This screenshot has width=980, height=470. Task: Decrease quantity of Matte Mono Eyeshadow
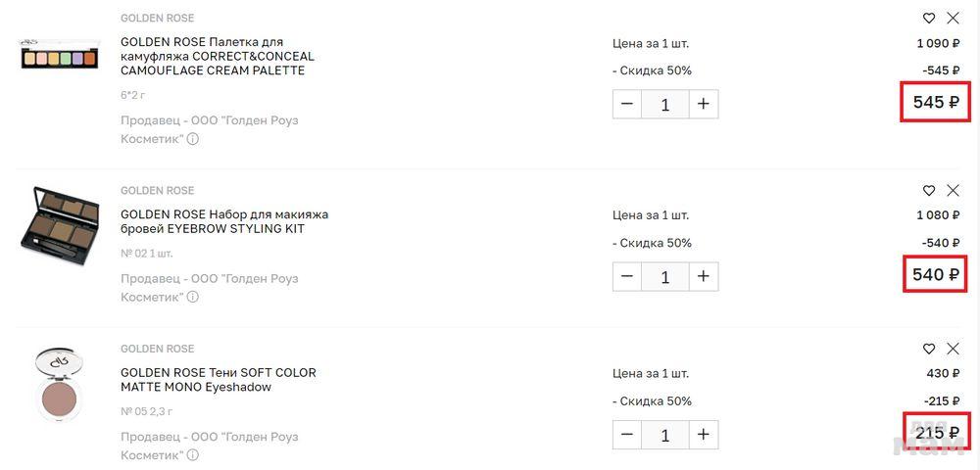click(627, 435)
